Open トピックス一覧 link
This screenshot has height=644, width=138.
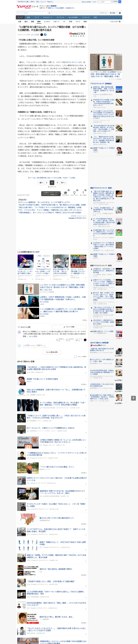pos(115,22)
